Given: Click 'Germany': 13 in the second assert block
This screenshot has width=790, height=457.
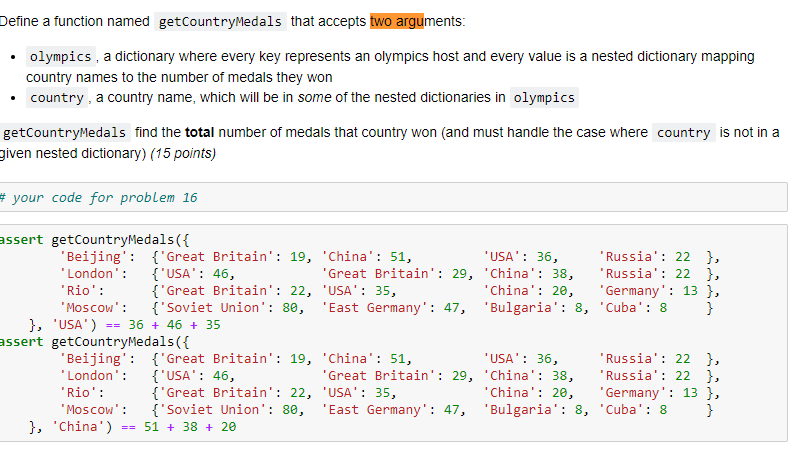Looking at the screenshot, I should (x=648, y=393).
